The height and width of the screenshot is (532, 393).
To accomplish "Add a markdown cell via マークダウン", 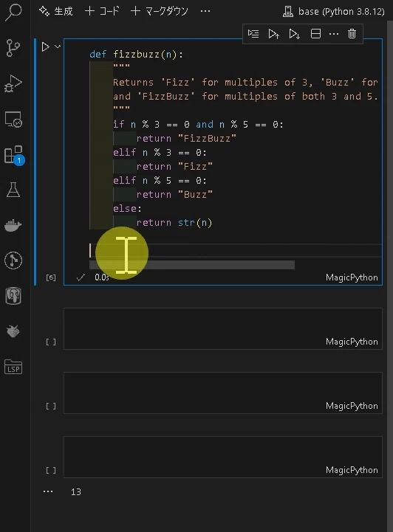I will pyautogui.click(x=159, y=11).
